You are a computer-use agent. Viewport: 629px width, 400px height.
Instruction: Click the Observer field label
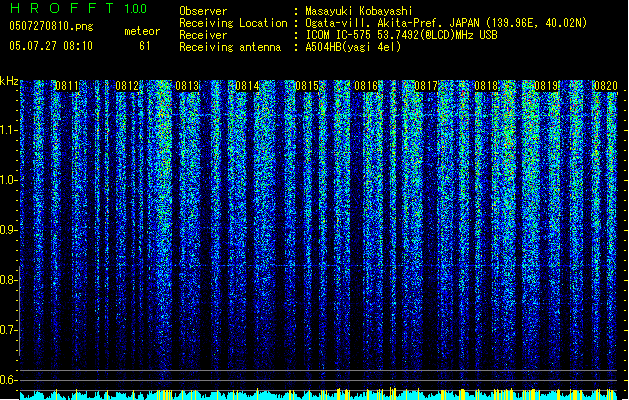pyautogui.click(x=203, y=11)
